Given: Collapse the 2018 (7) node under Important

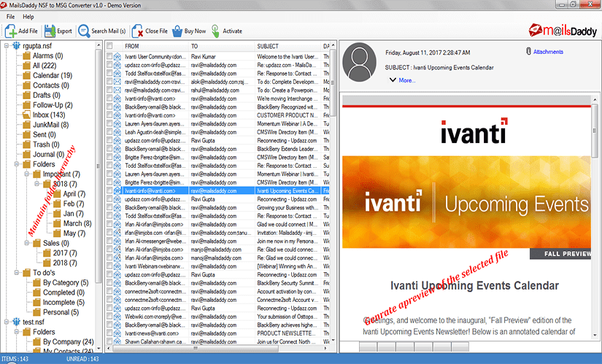Looking at the screenshot, I should click(x=37, y=184).
